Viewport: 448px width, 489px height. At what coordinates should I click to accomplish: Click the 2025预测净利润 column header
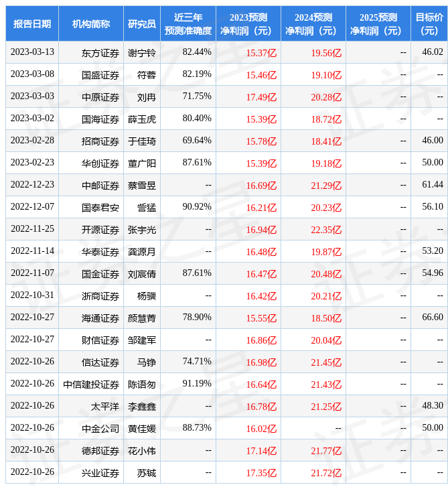378,23
